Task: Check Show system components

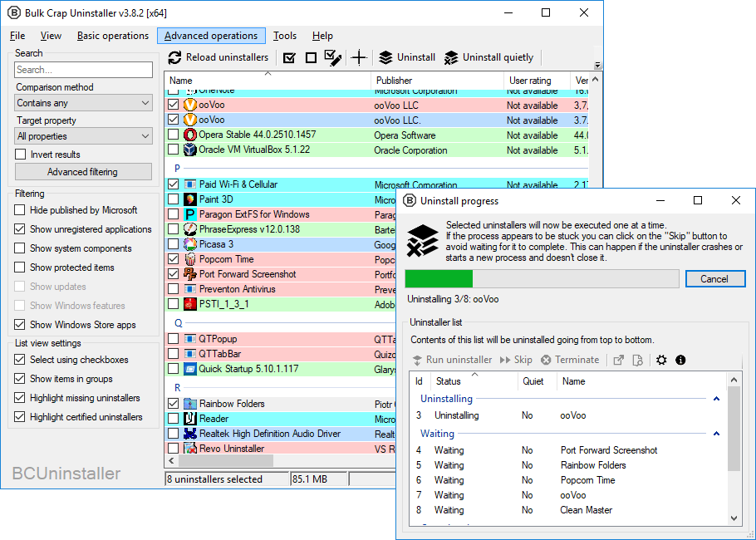Action: [x=20, y=248]
